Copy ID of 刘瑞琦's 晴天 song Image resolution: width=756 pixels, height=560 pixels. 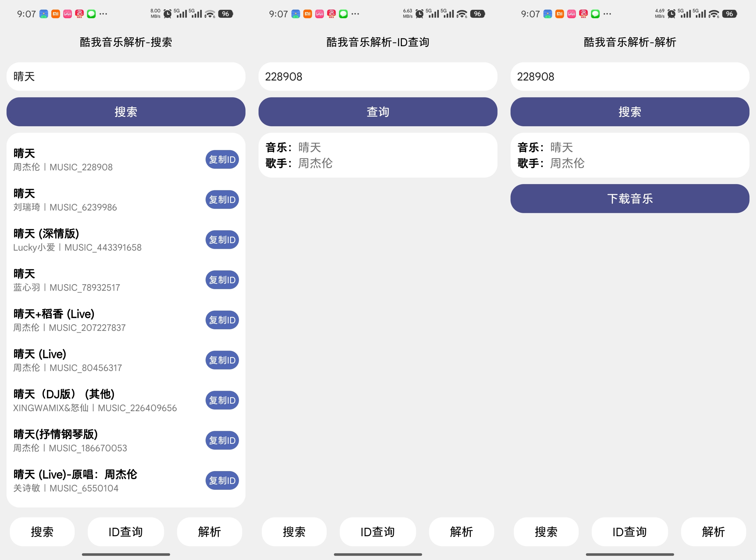click(222, 200)
